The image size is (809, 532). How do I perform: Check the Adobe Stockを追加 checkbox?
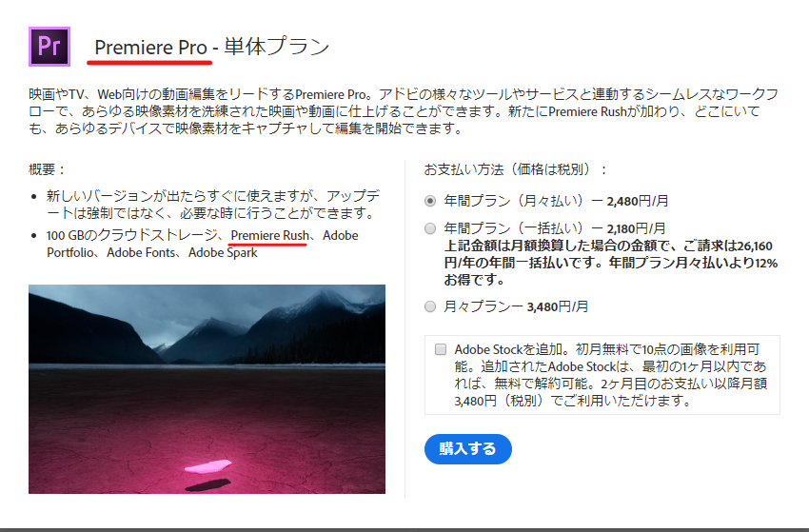[x=440, y=349]
